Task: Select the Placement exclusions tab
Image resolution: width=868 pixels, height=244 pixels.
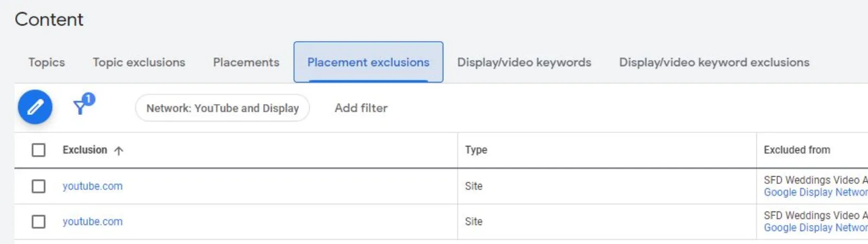Action: [x=368, y=62]
